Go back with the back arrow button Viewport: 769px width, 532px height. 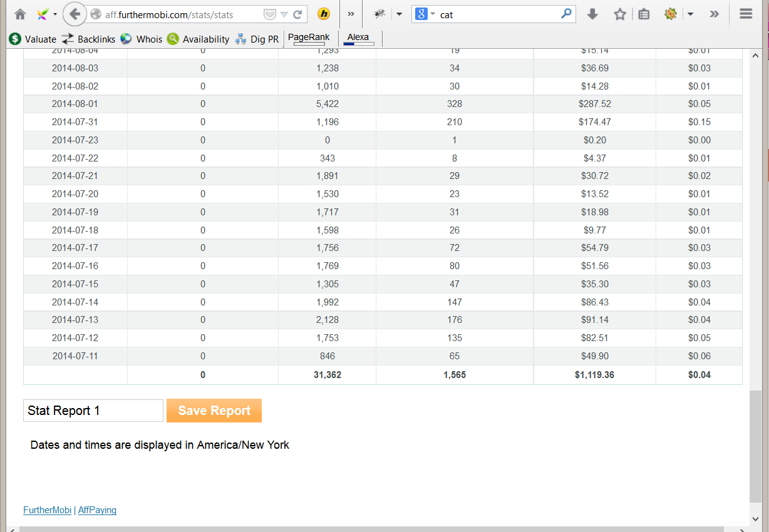click(75, 14)
